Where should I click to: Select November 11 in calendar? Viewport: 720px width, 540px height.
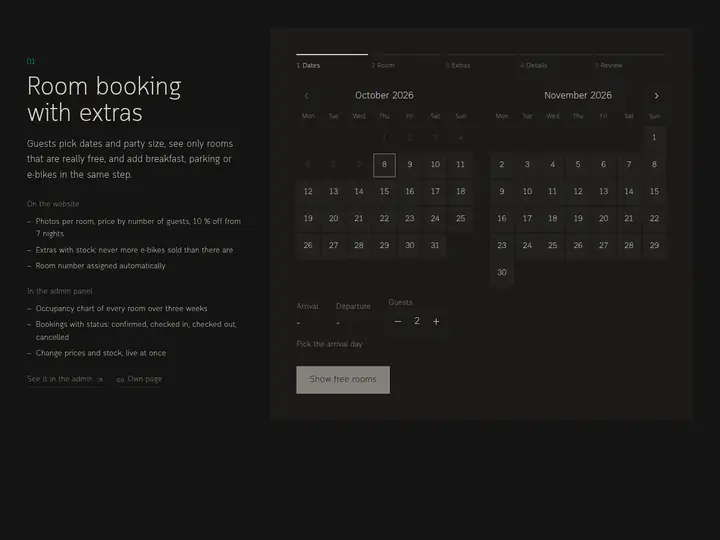pos(553,191)
